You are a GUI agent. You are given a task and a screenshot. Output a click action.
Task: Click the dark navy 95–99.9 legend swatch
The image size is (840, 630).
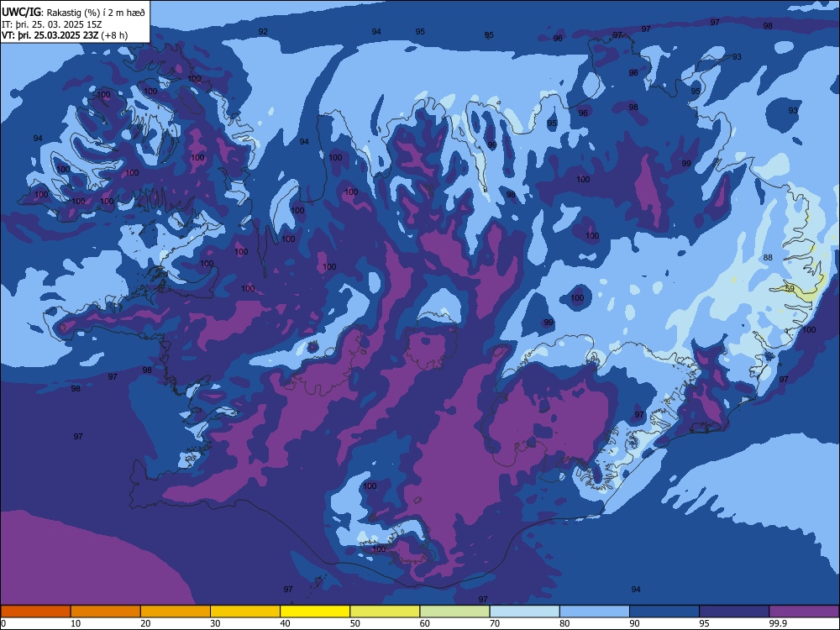pyautogui.click(x=734, y=612)
